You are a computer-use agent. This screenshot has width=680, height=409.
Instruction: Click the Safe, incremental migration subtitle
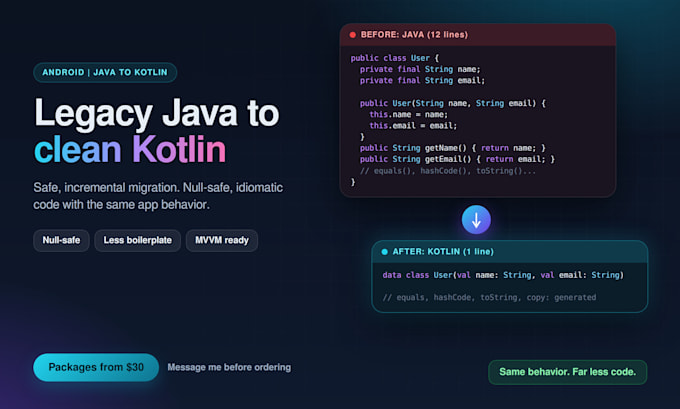pyautogui.click(x=158, y=196)
